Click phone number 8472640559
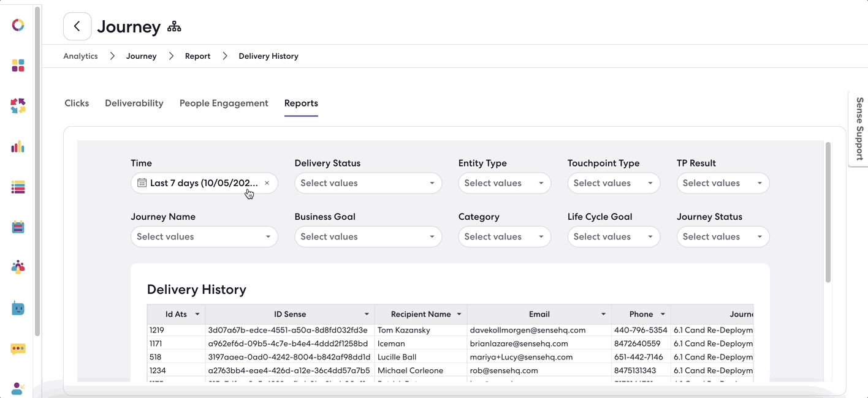The width and height of the screenshot is (868, 398). click(x=638, y=344)
